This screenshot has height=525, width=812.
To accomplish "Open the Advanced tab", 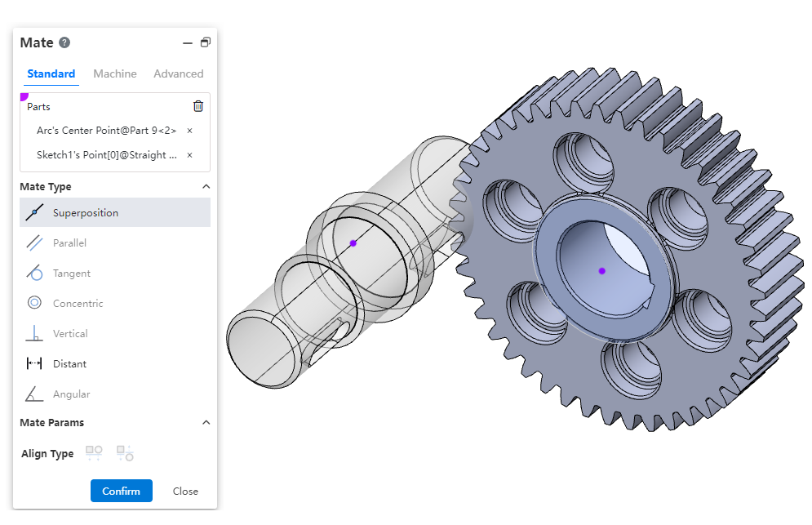I will pyautogui.click(x=178, y=73).
